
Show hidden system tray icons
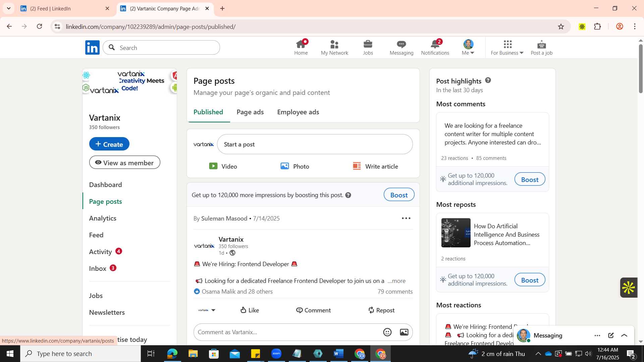tap(538, 354)
